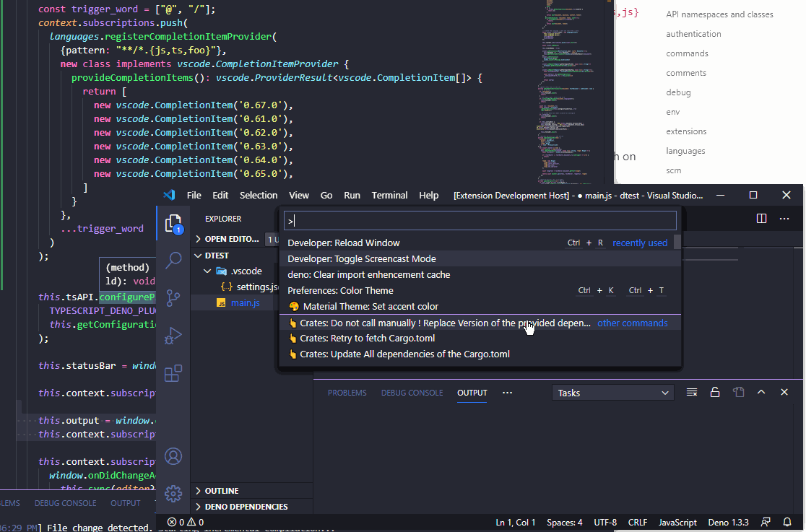Open the Terminal menu

389,196
